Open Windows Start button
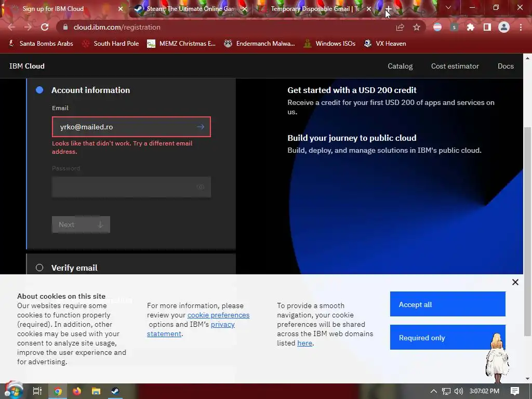532x399 pixels. click(x=14, y=391)
